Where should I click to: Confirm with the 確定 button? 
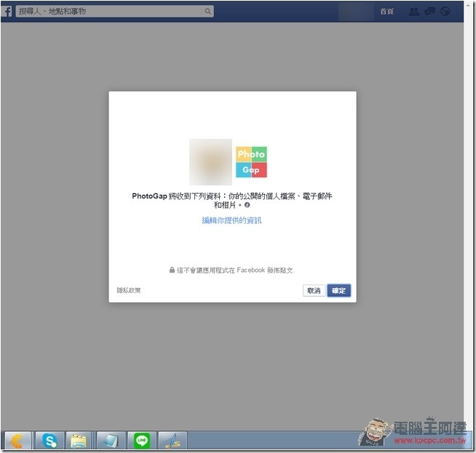tap(338, 290)
